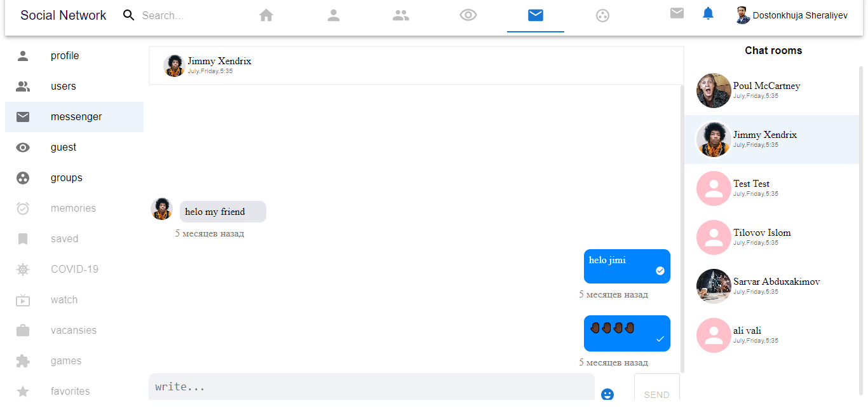Click the memories alarm clock icon
The image size is (868, 417).
coord(23,208)
